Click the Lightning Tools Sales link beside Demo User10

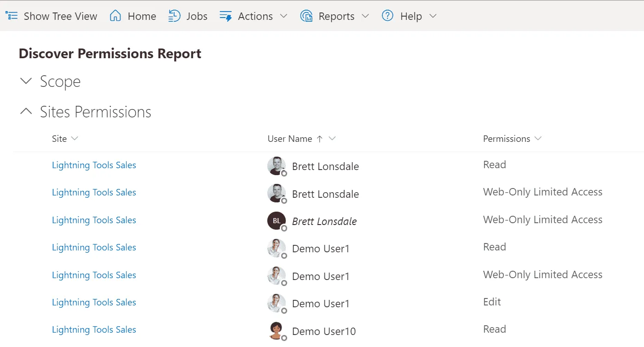94,329
